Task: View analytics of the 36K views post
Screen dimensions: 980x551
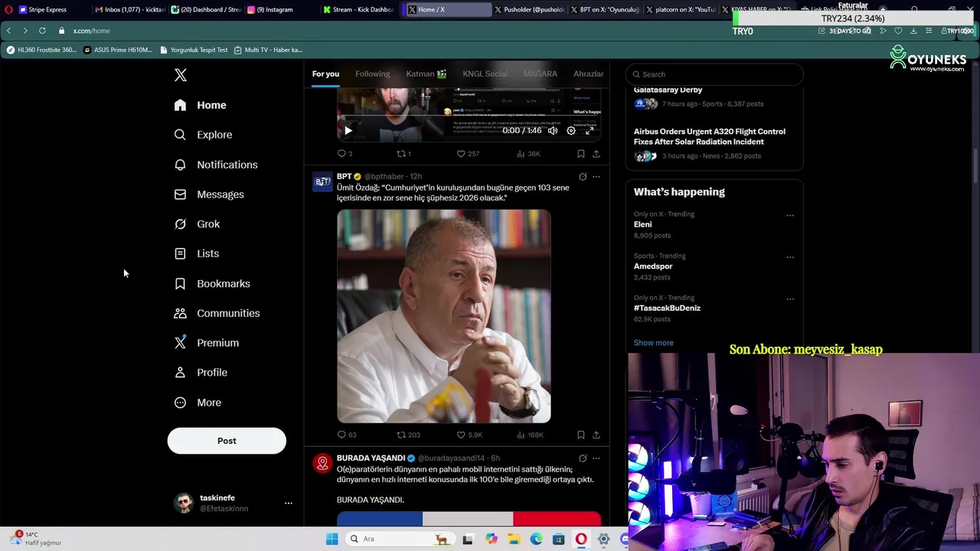Action: pyautogui.click(x=528, y=154)
